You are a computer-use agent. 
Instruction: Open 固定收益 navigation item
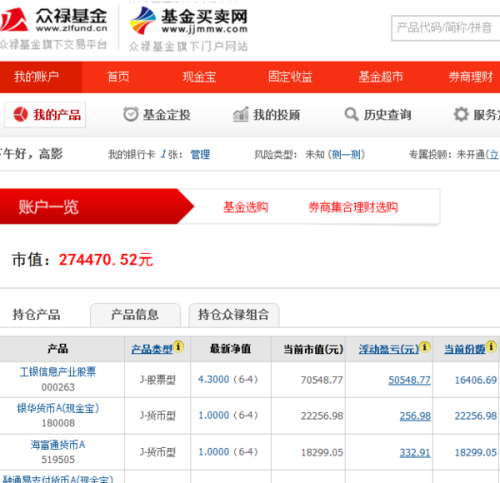(290, 77)
